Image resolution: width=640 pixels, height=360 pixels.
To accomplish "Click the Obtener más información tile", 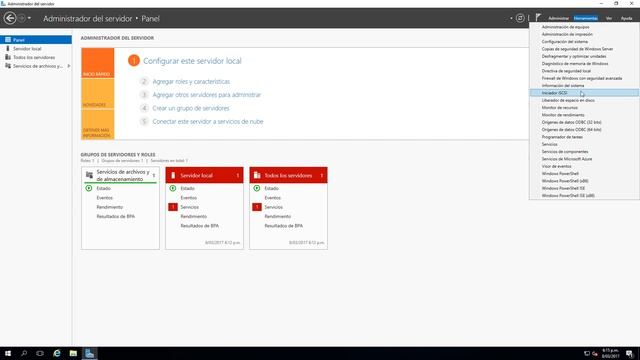I will [x=98, y=124].
